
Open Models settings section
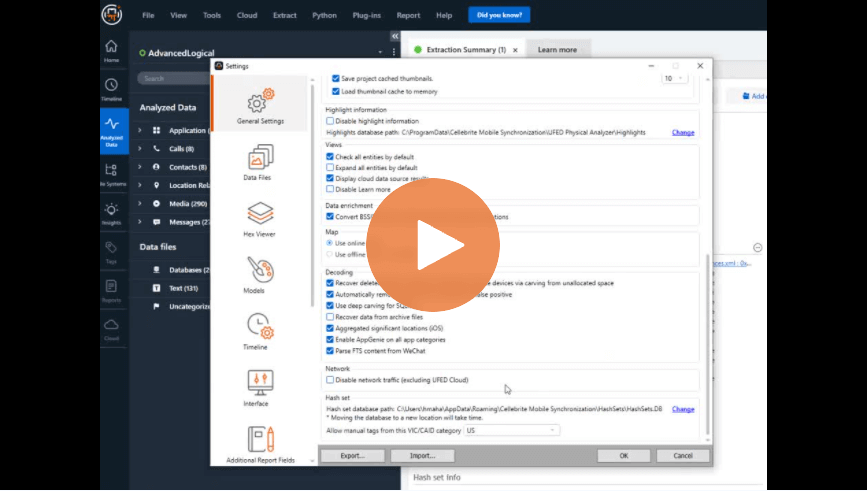[x=258, y=275]
